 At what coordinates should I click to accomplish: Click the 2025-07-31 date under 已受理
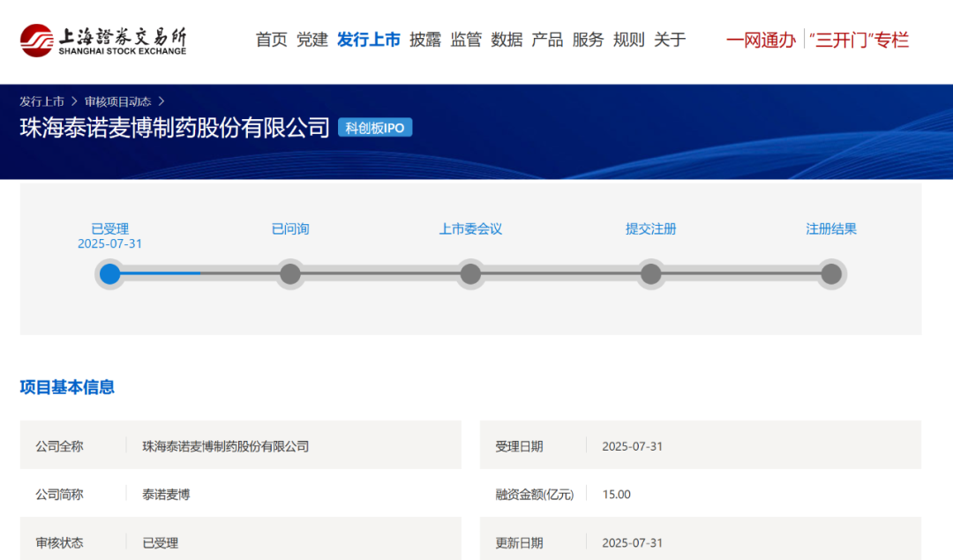point(110,243)
